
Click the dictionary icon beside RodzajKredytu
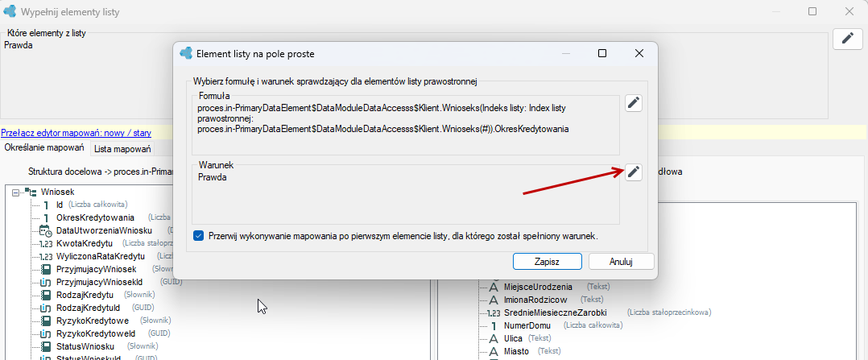pyautogui.click(x=47, y=295)
